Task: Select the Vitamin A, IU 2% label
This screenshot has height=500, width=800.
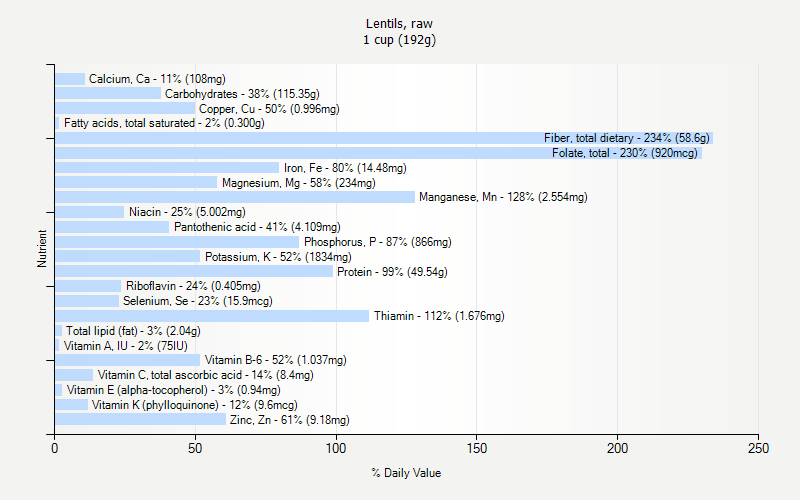Action: [x=126, y=346]
